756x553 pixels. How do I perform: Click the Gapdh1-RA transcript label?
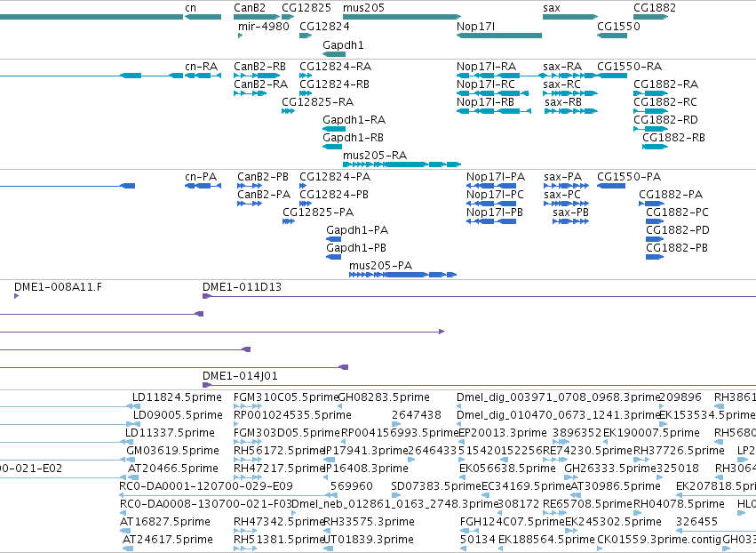click(x=354, y=120)
